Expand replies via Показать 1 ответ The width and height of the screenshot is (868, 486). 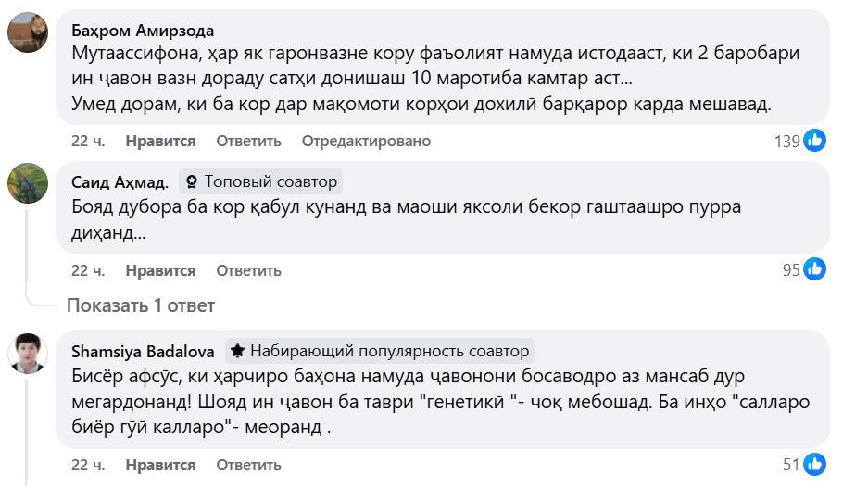click(x=141, y=305)
